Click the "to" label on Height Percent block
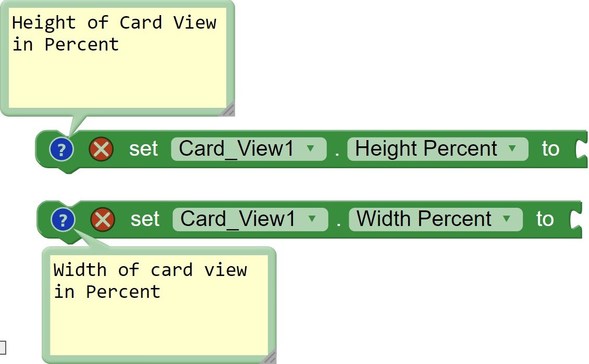 (x=550, y=149)
